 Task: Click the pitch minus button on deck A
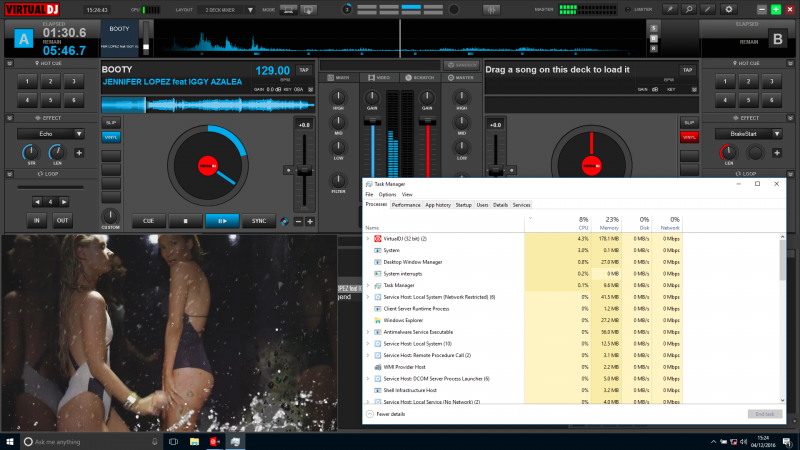point(298,221)
